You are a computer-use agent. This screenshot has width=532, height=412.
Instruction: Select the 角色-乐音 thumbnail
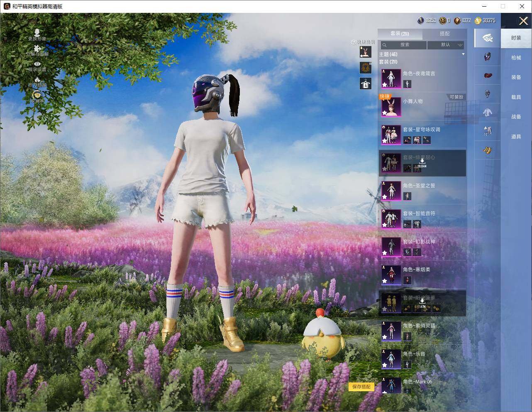click(x=391, y=359)
